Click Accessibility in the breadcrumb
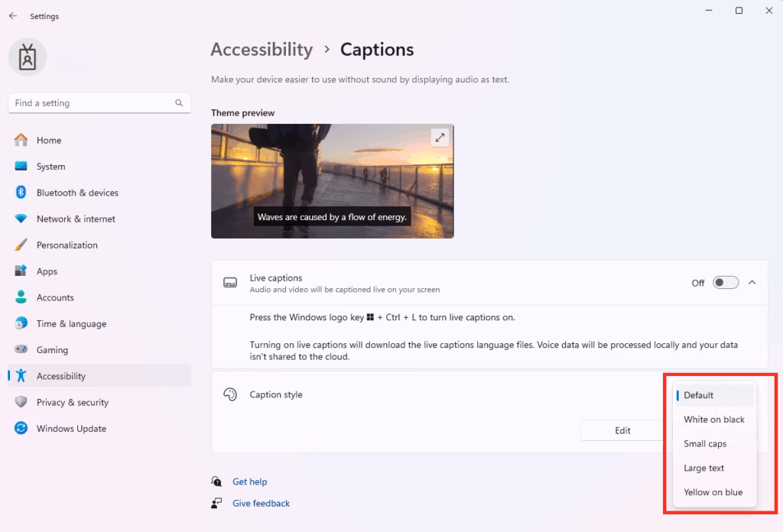The height and width of the screenshot is (532, 783). tap(262, 50)
